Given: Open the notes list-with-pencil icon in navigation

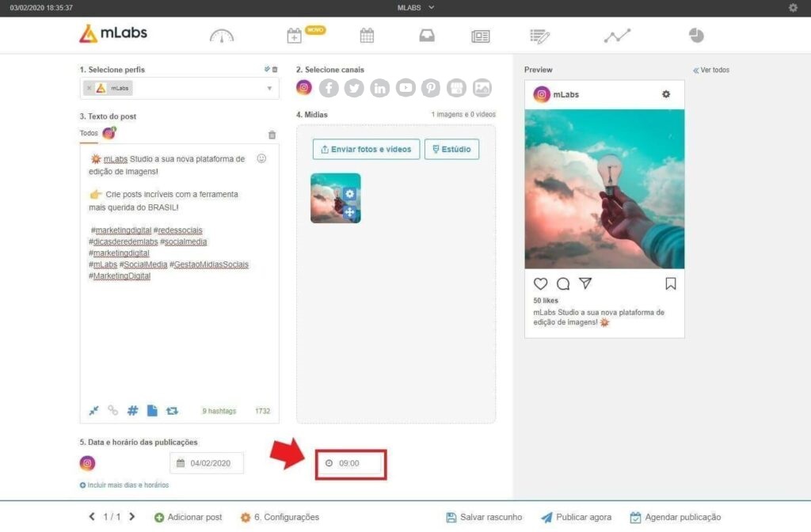Looking at the screenshot, I should (x=540, y=36).
